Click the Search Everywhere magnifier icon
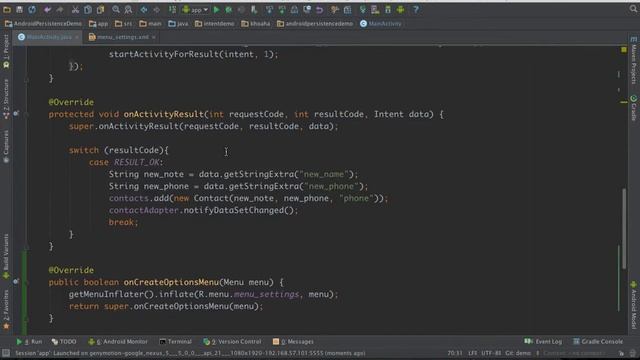This screenshot has height=360, width=640. 633,9
